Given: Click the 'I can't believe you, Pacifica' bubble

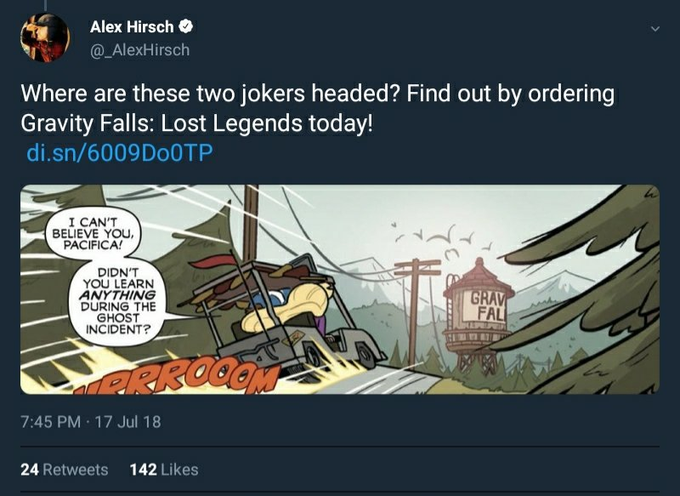Looking at the screenshot, I should (93, 234).
